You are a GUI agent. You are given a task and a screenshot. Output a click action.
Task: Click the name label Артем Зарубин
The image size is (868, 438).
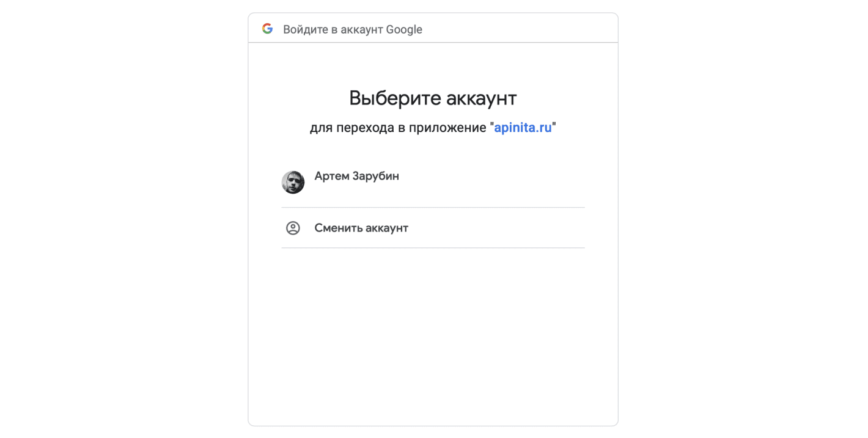point(357,176)
